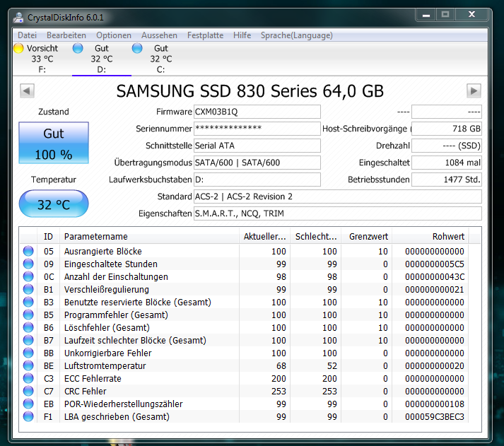Click the Eigenschaften S.M.A.R.T. field

click(x=338, y=213)
